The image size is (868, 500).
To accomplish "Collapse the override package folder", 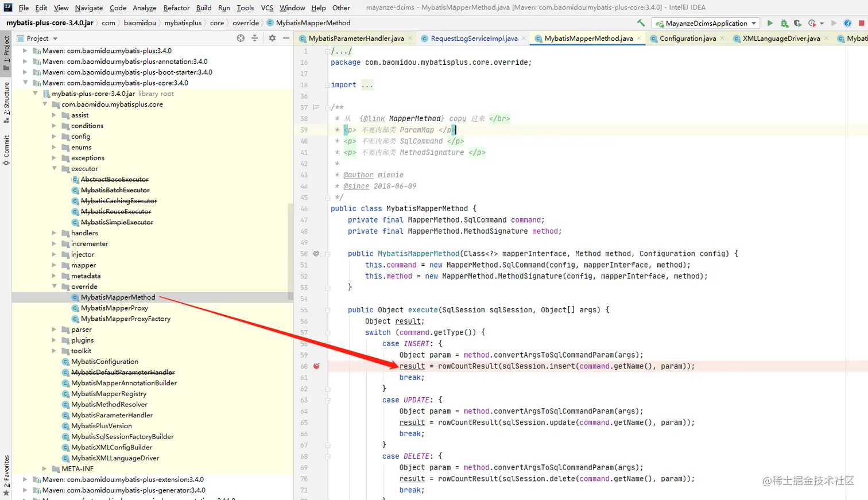I will coord(55,286).
